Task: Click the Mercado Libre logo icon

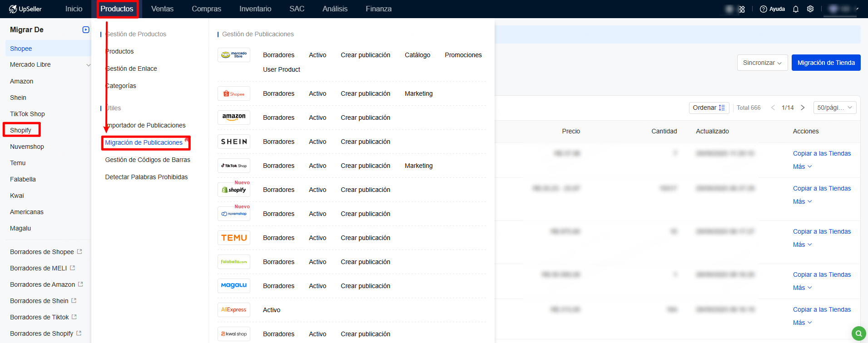Action: tap(233, 55)
